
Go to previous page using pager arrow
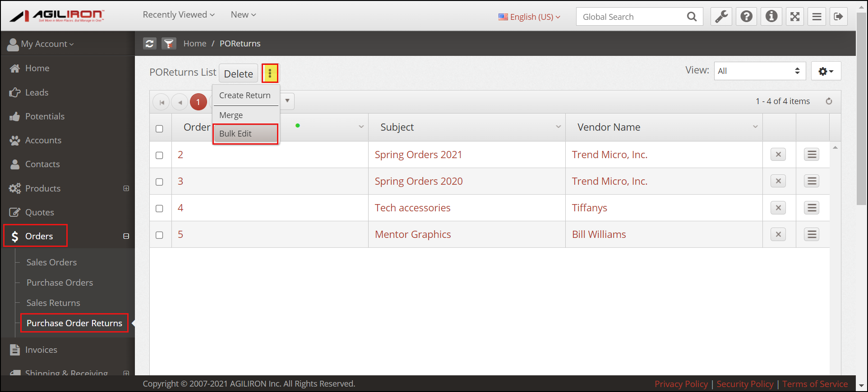(x=180, y=102)
